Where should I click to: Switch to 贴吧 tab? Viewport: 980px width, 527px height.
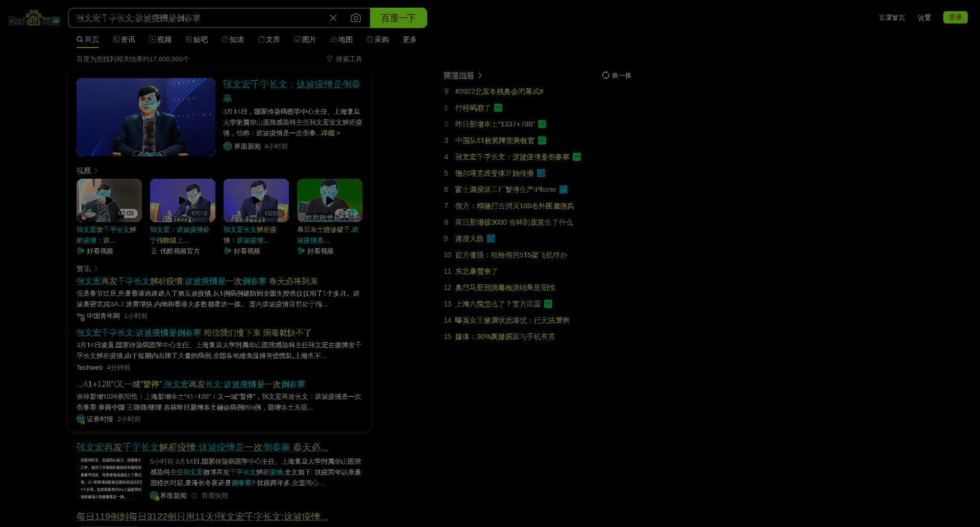coord(197,39)
